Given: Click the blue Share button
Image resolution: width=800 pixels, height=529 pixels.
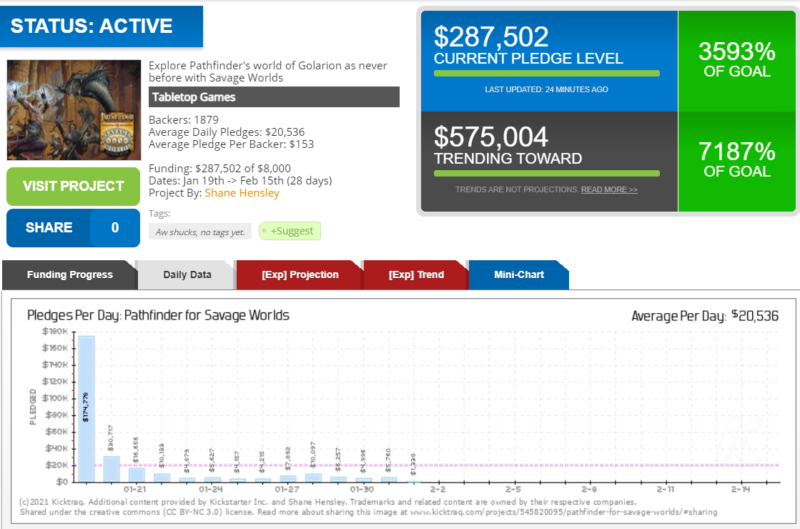Looking at the screenshot, I should coord(48,228).
